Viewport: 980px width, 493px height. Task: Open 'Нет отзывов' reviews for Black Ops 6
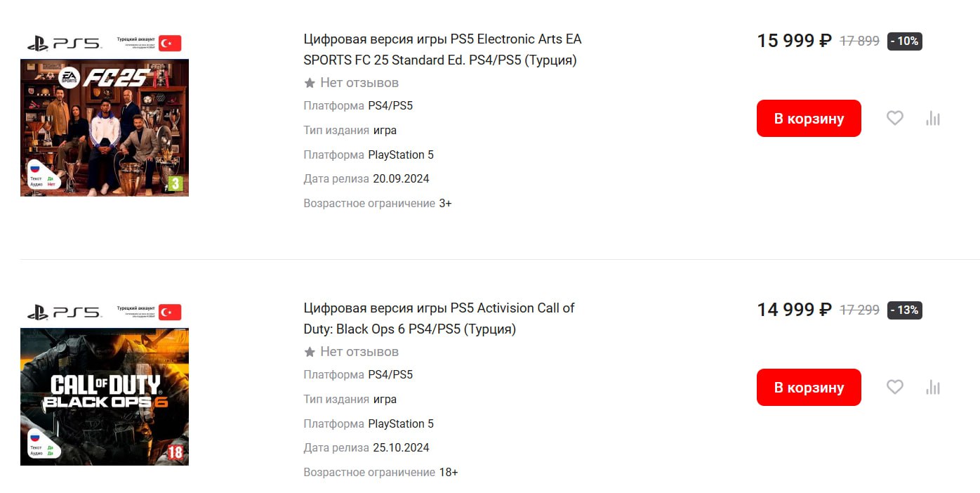359,352
